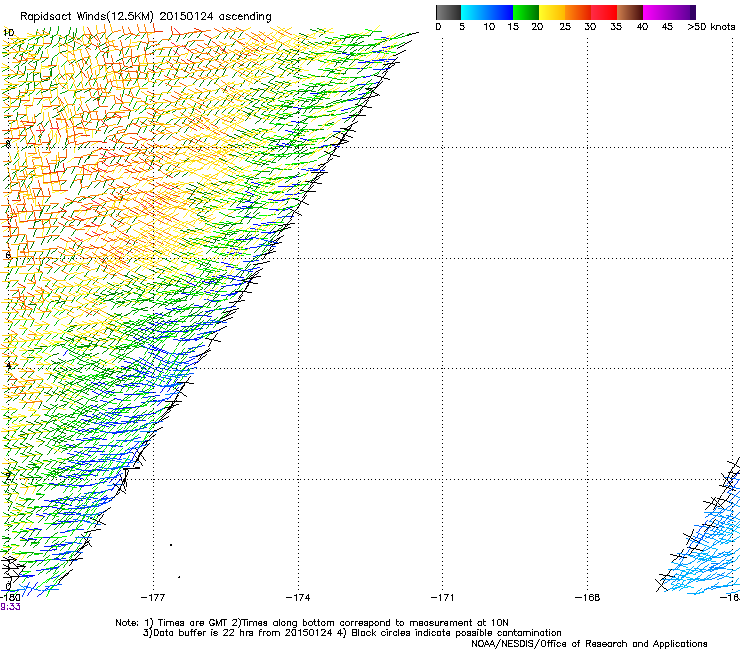The width and height of the screenshot is (740, 650).
Task: Click the '25' label under the color scale
Action: click(565, 27)
